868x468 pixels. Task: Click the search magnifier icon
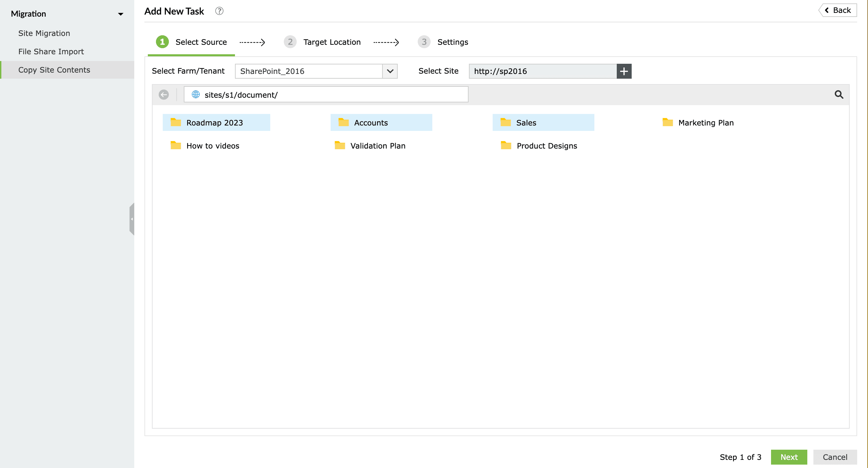point(839,95)
